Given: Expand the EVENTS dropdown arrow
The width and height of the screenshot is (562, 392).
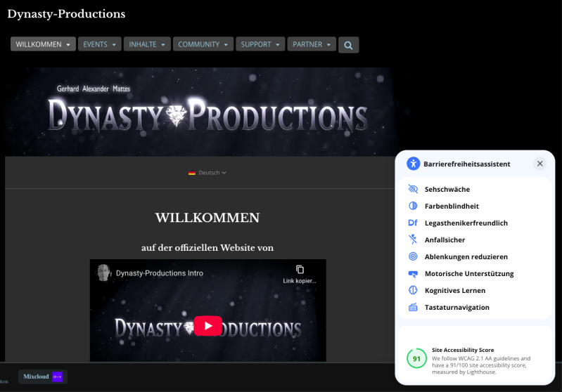Looking at the screenshot, I should click(114, 45).
